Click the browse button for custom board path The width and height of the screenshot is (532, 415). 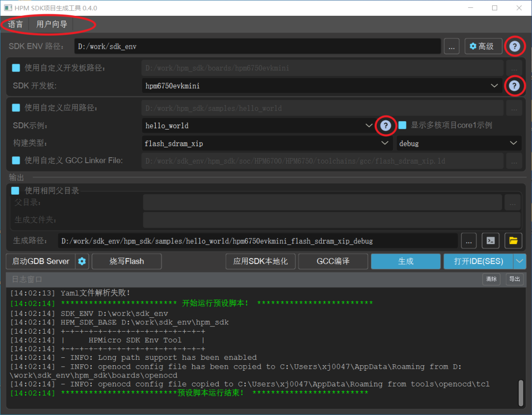[514, 68]
